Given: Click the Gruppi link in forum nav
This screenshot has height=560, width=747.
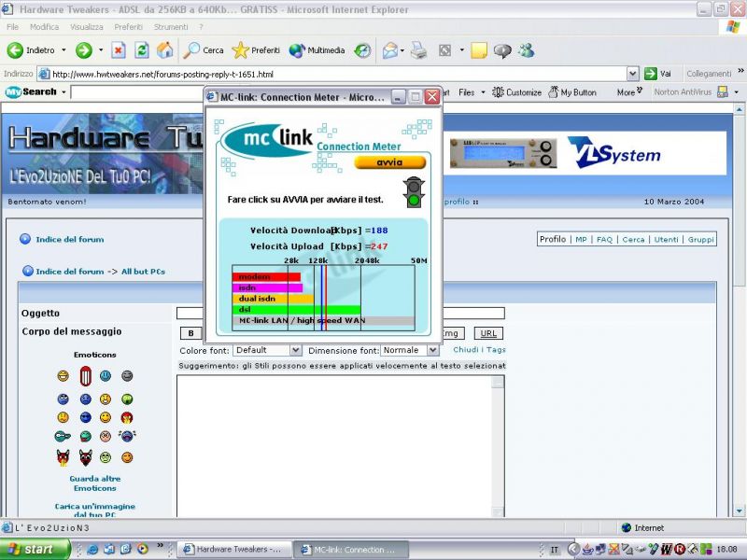Looking at the screenshot, I should [701, 240].
